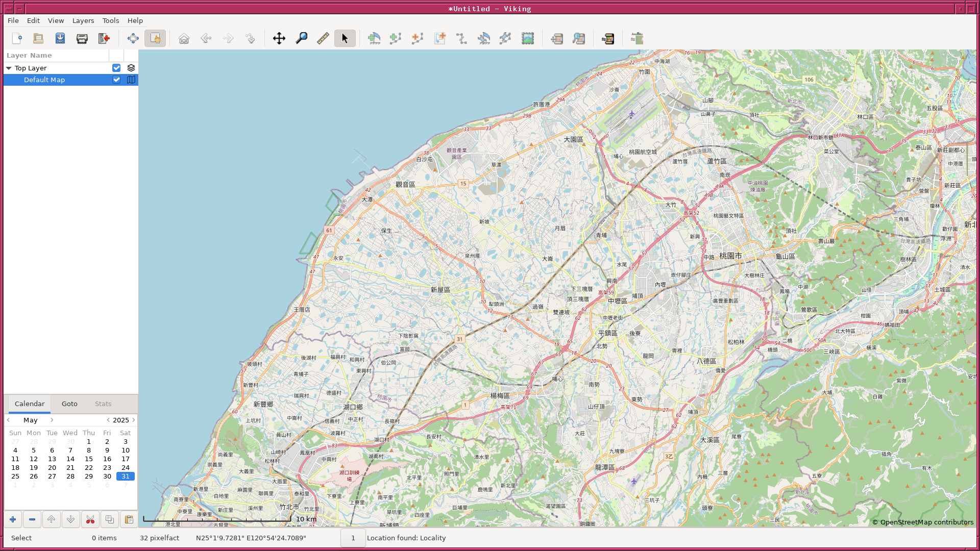Select the Ruler measuring tool
Screen dimensions: 980x551
tap(323, 38)
